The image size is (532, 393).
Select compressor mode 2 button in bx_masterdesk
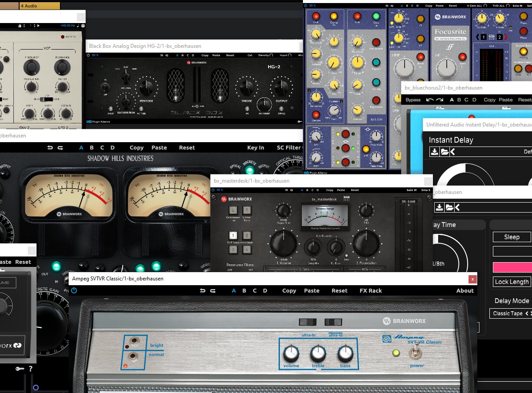246,235
